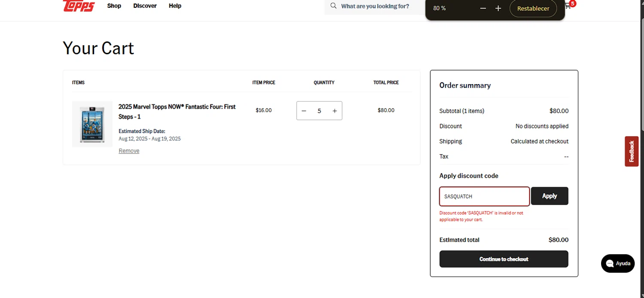Remove the item from the cart
The height and width of the screenshot is (298, 644).
coord(129,151)
